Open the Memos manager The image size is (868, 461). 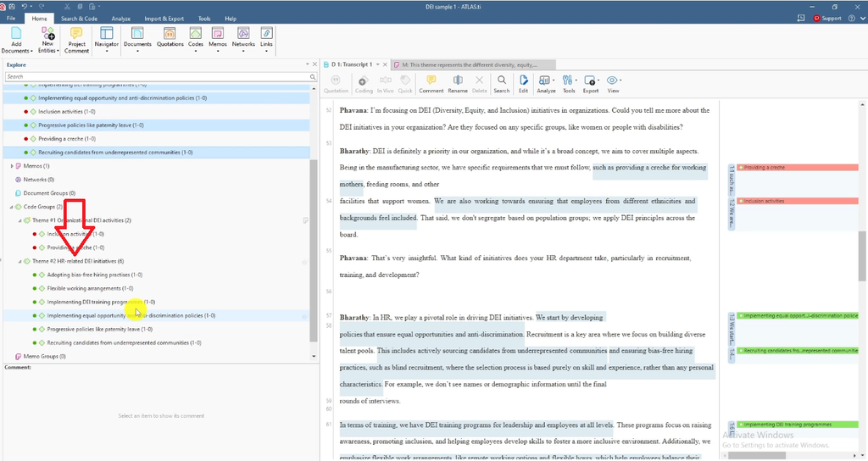tap(218, 40)
